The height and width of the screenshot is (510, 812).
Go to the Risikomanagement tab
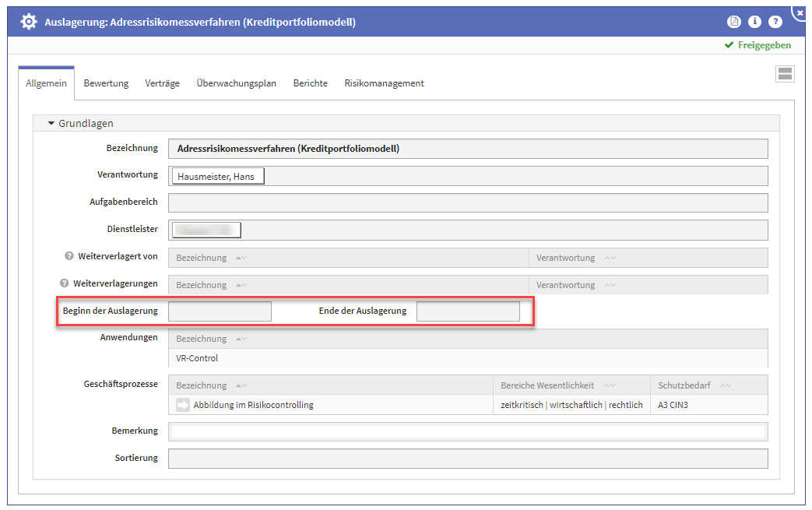pyautogui.click(x=384, y=83)
